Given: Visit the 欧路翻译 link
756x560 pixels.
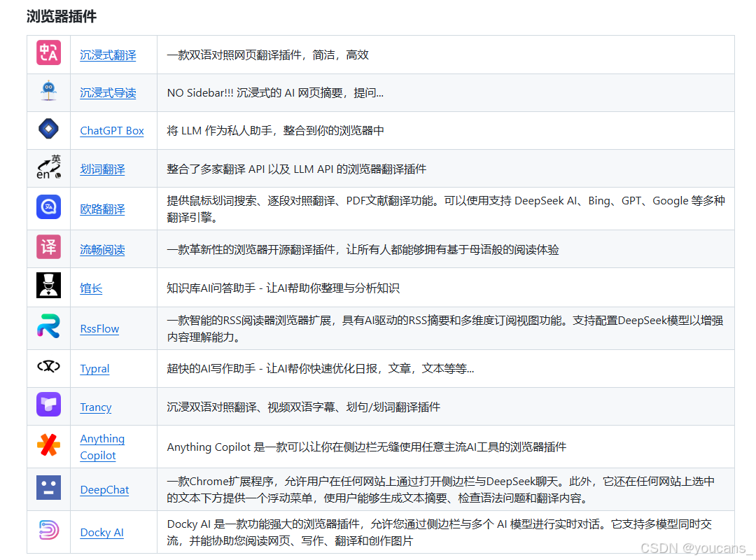Looking at the screenshot, I should (x=102, y=209).
